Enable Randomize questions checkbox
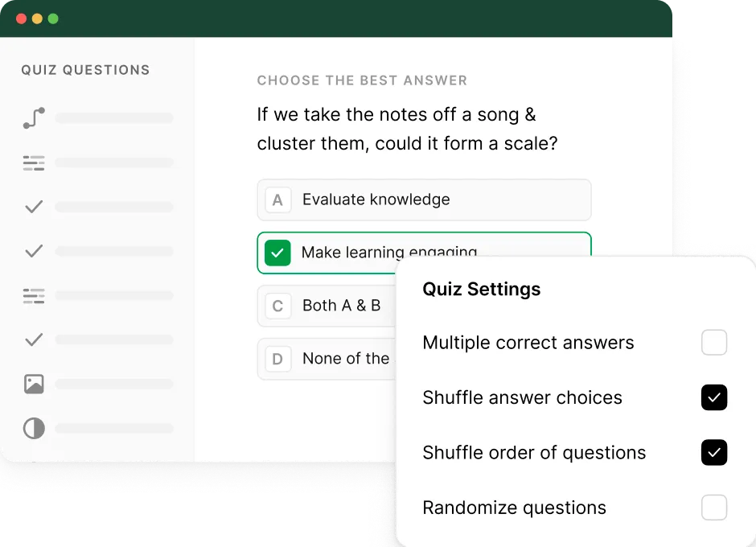756x547 pixels. coord(714,508)
